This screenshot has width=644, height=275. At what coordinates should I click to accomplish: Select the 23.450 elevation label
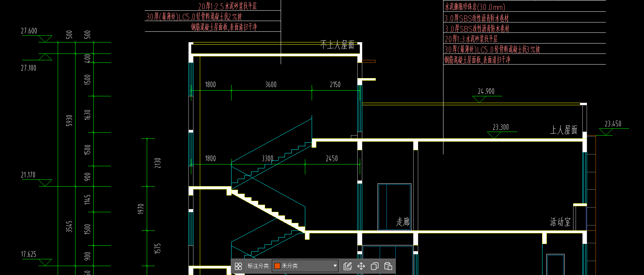click(613, 124)
